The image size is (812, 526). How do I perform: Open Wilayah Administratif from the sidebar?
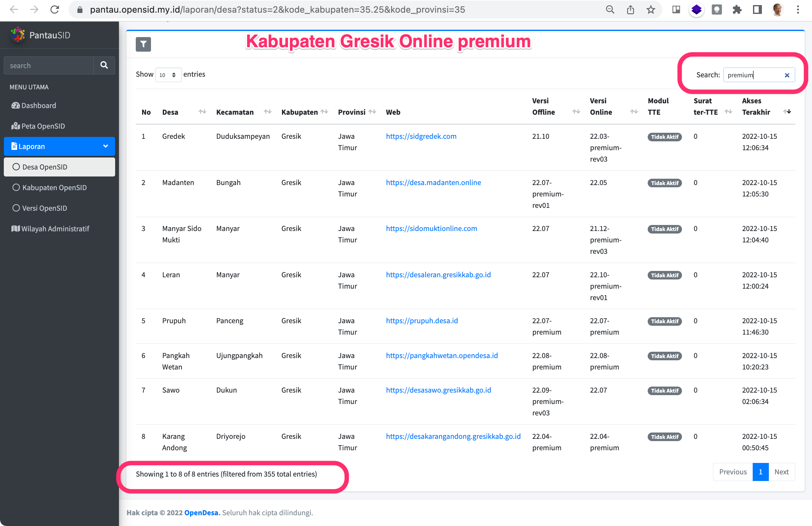55,228
